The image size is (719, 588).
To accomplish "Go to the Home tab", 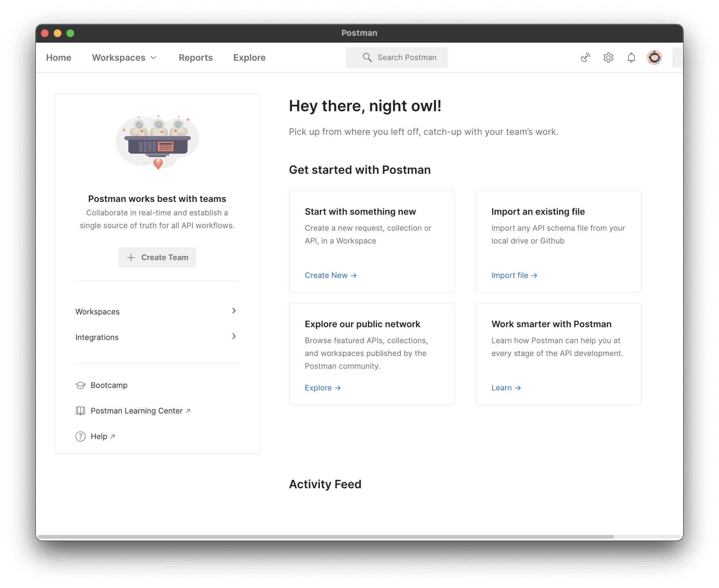I will tap(59, 58).
